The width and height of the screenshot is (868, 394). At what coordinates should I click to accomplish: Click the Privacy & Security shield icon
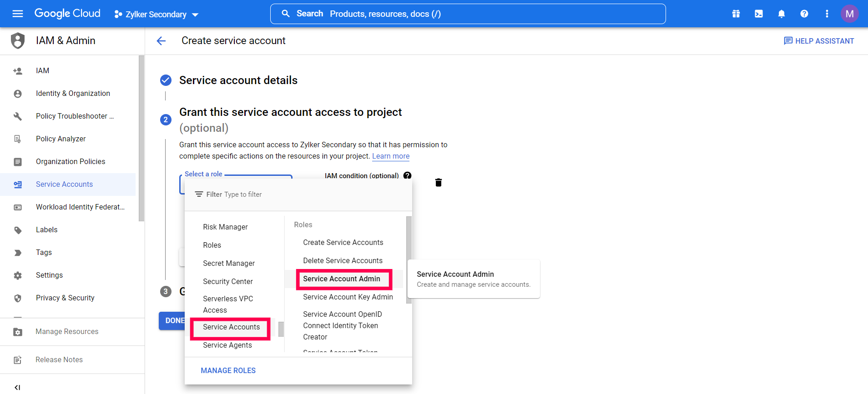point(18,298)
